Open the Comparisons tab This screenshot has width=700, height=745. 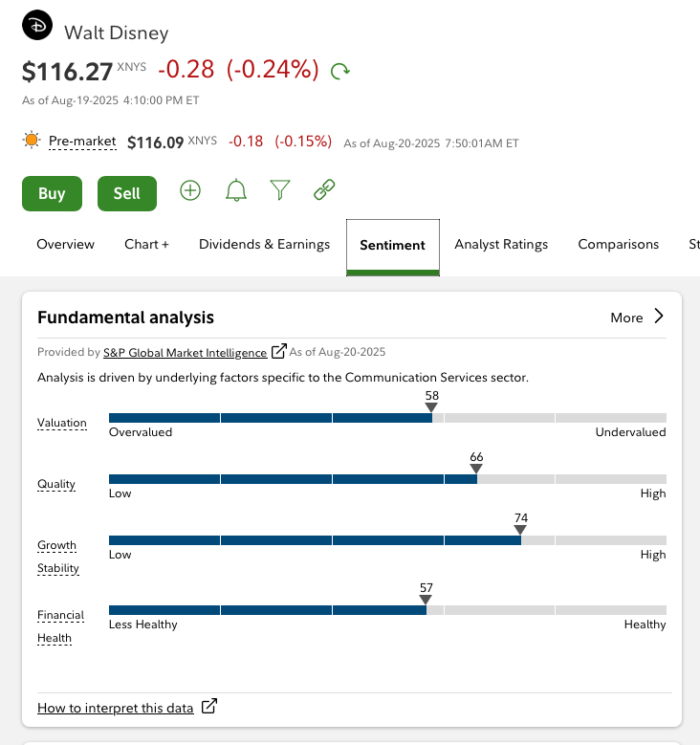coord(618,245)
